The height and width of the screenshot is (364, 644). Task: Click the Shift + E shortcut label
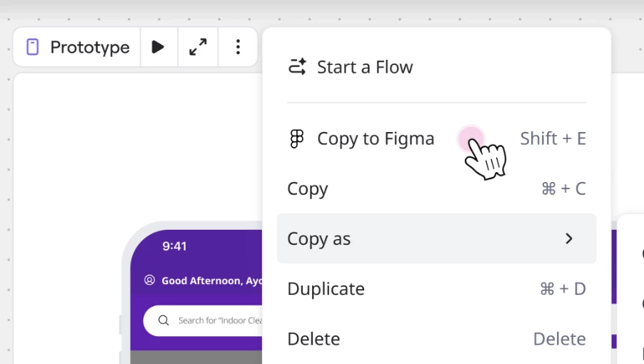point(553,138)
